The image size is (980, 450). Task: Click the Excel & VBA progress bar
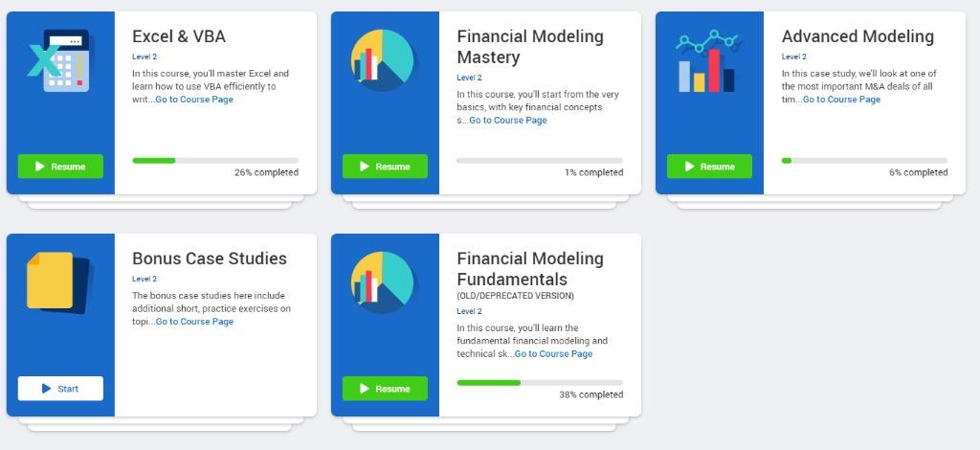click(x=215, y=160)
